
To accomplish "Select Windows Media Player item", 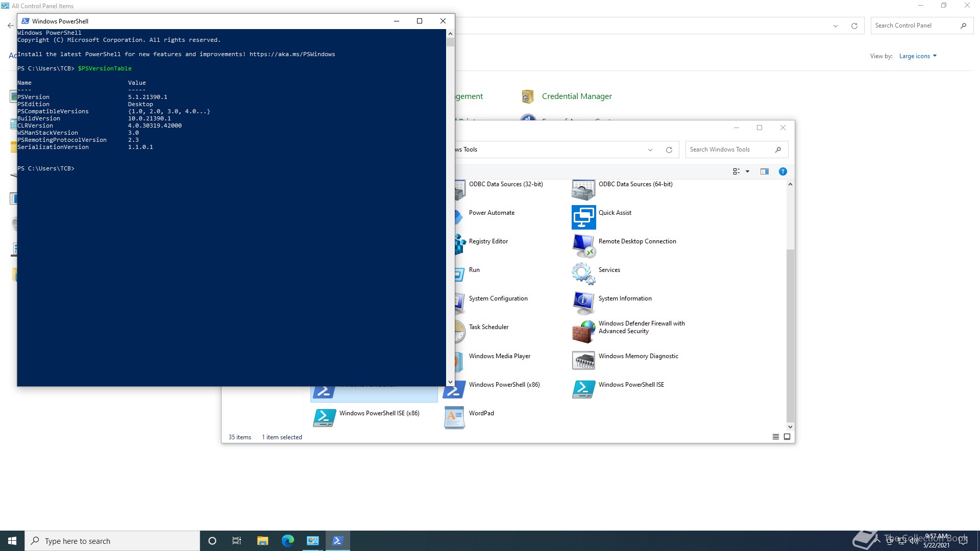I will (x=500, y=356).
